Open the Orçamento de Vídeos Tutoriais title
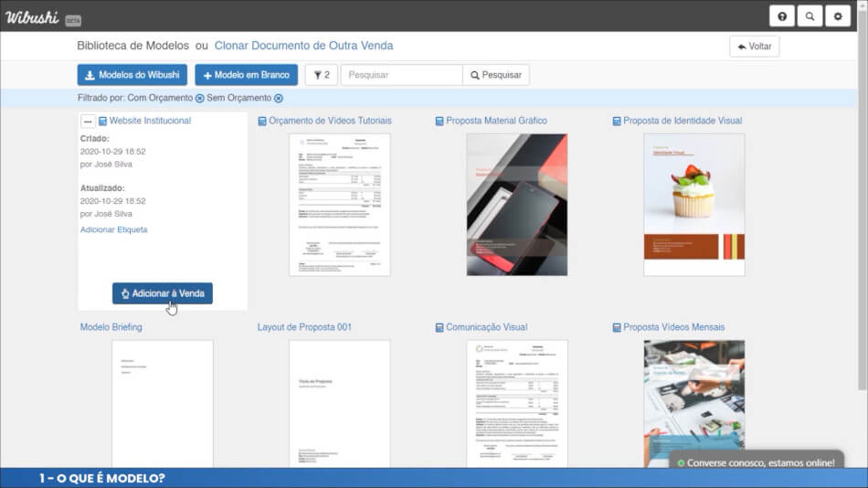 [x=330, y=121]
